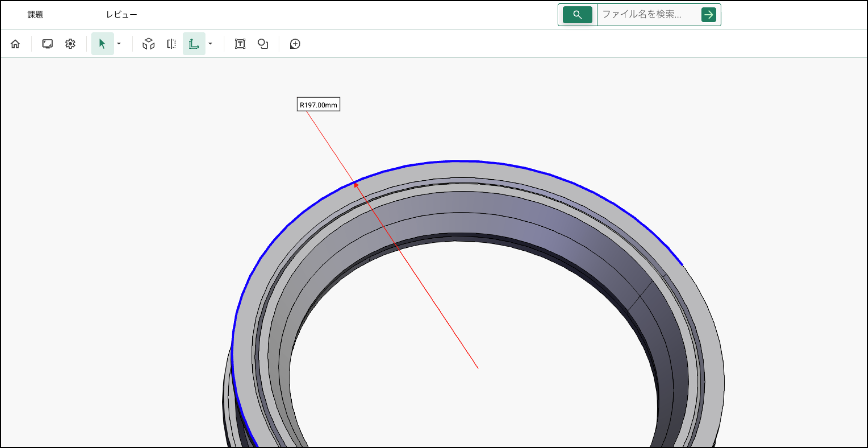Click the red radius arrowhead on ring
The width and height of the screenshot is (868, 448).
click(356, 185)
